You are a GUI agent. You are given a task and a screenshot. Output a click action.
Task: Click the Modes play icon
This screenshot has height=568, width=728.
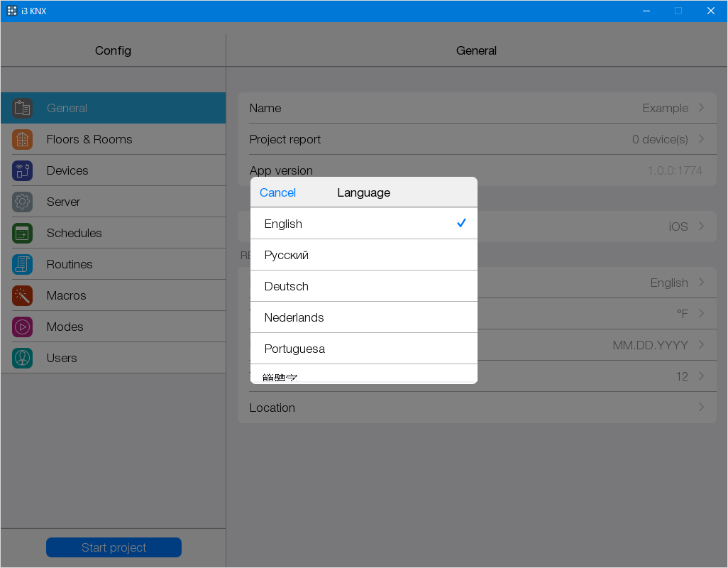[x=22, y=327]
